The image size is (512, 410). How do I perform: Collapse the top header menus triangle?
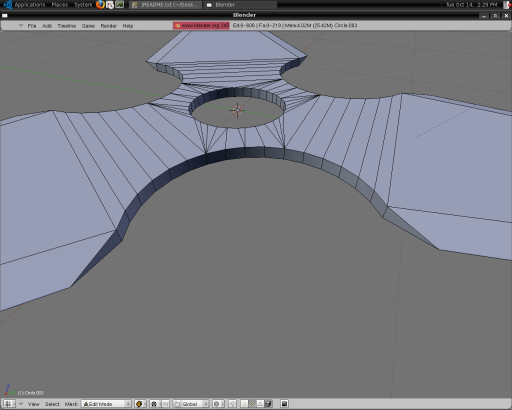[21, 25]
